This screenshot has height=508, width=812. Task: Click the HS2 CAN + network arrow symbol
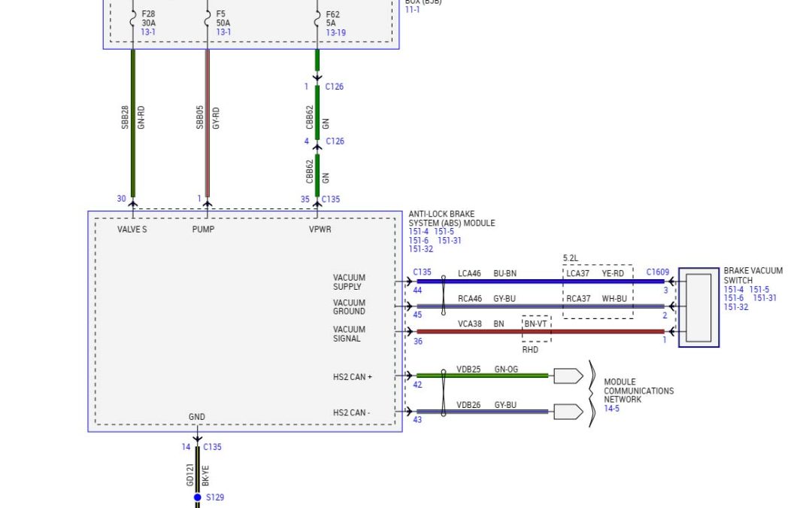coord(568,376)
